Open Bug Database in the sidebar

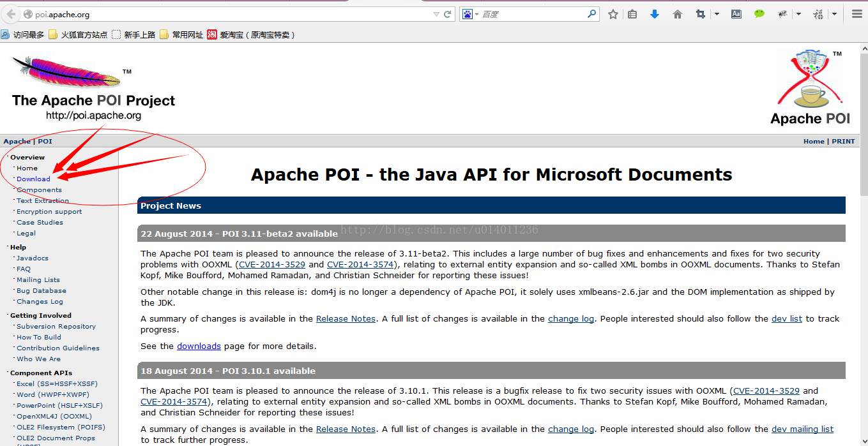[42, 291]
